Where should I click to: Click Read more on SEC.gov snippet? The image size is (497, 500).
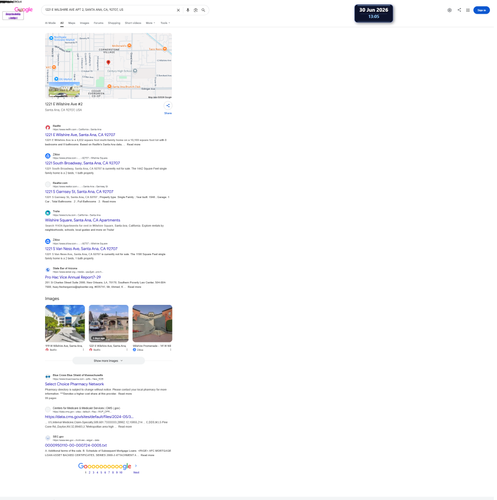[x=147, y=455]
